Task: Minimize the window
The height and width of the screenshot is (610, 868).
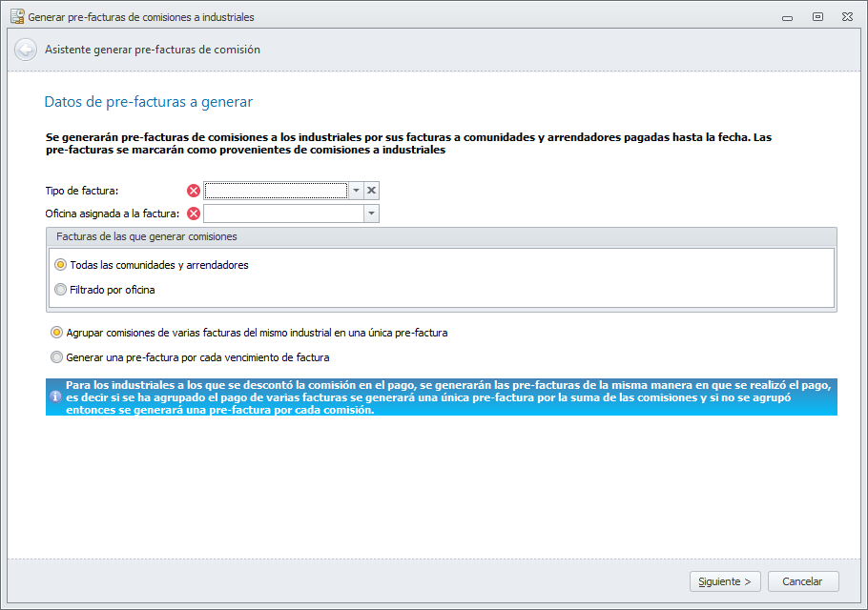Action: click(787, 18)
